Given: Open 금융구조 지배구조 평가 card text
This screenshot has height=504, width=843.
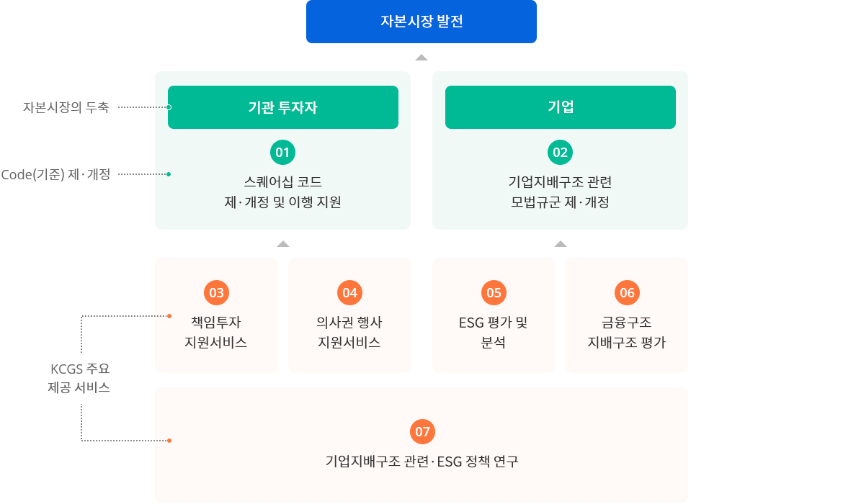Looking at the screenshot, I should pos(627,332).
